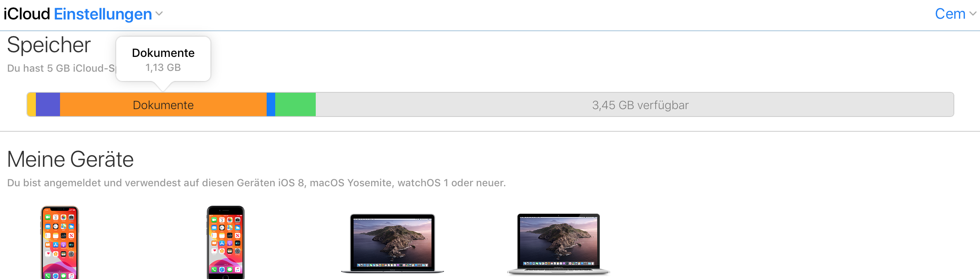Click the Dokumente 1,13 GB tooltip
The height and width of the screenshot is (279, 980).
[x=163, y=59]
